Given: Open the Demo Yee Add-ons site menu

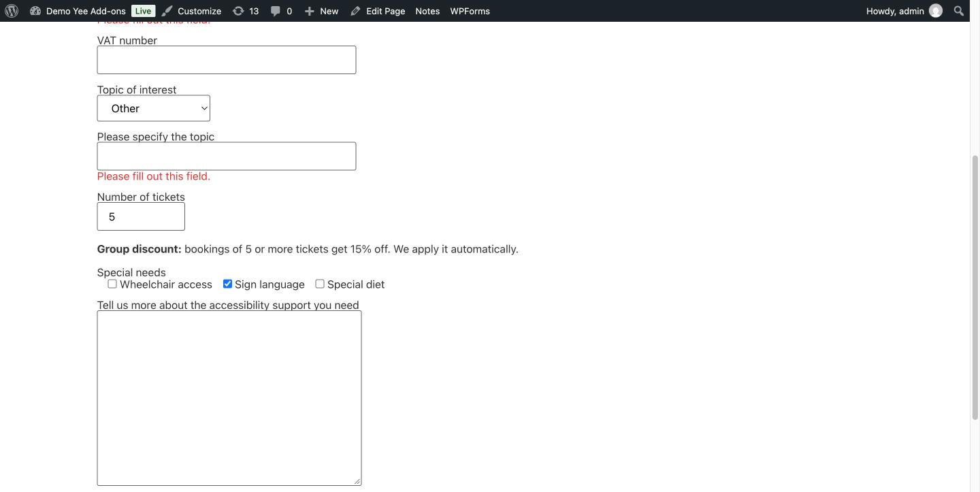Looking at the screenshot, I should click(78, 11).
